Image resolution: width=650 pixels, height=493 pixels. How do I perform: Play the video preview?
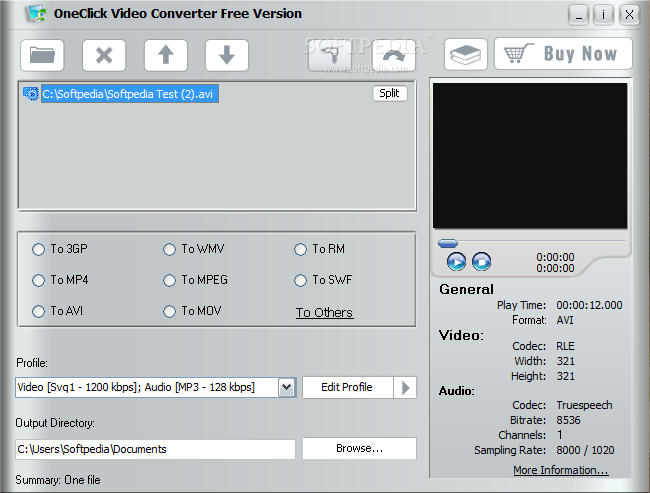coord(456,262)
